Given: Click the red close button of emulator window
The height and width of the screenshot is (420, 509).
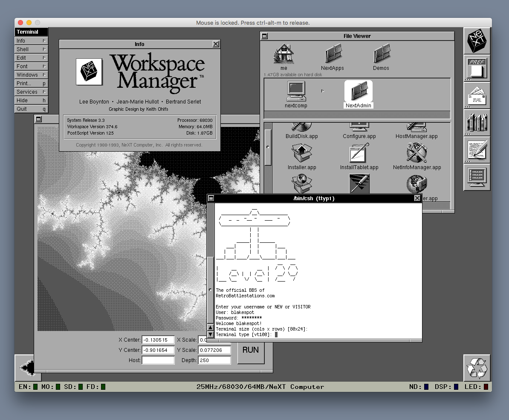Looking at the screenshot, I should click(x=20, y=23).
